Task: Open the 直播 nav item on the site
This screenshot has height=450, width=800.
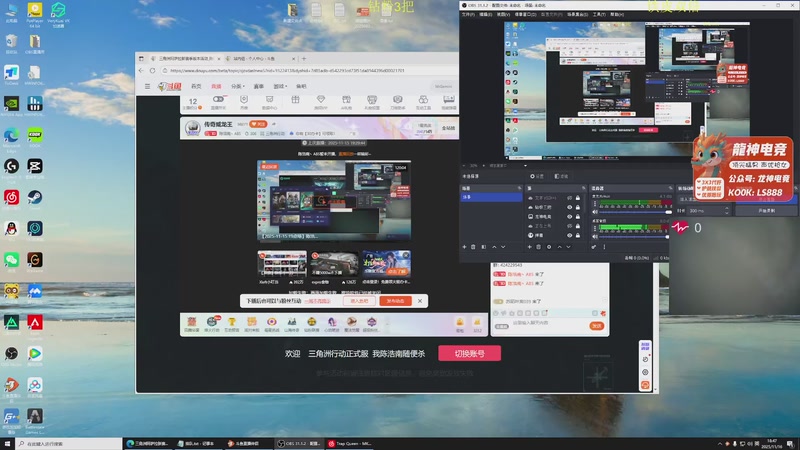Action: (x=216, y=86)
